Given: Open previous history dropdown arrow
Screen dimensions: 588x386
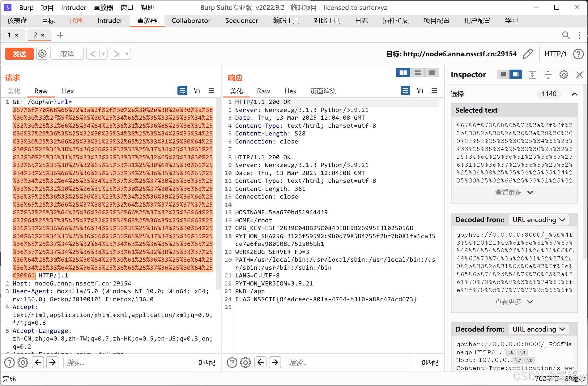Looking at the screenshot, I should click(x=103, y=54).
